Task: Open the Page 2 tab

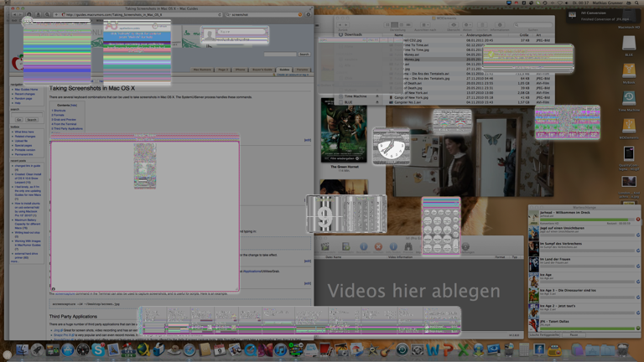Action: click(x=223, y=70)
